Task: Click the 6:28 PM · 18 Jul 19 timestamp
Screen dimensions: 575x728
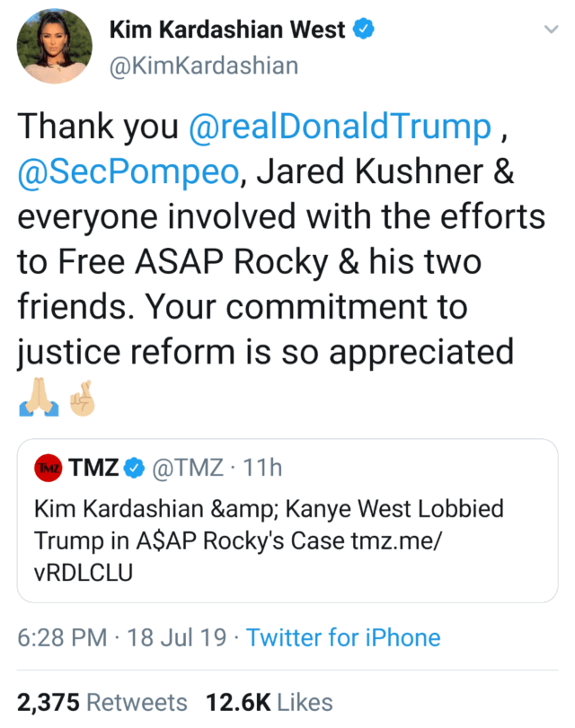Action: pos(123,638)
